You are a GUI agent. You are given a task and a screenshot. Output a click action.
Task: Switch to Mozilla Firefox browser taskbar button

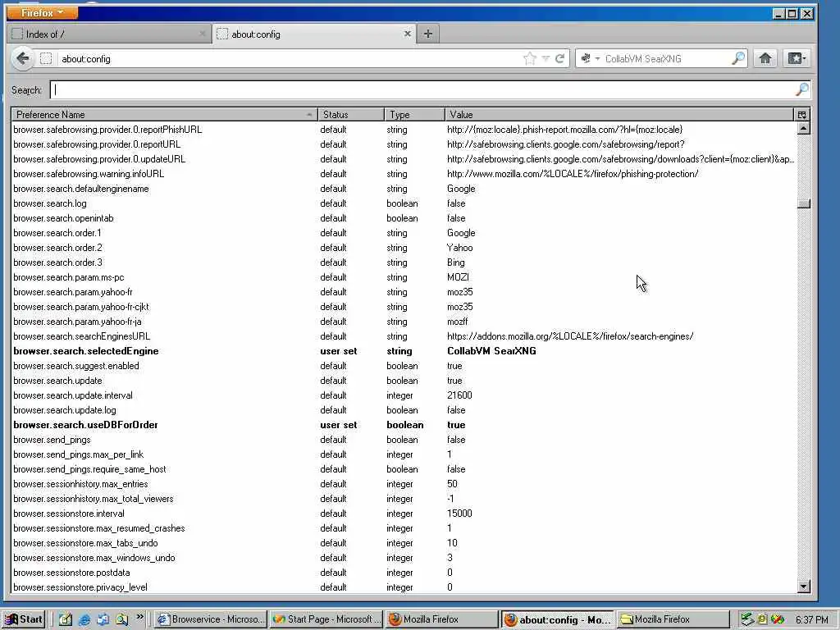pos(441,619)
